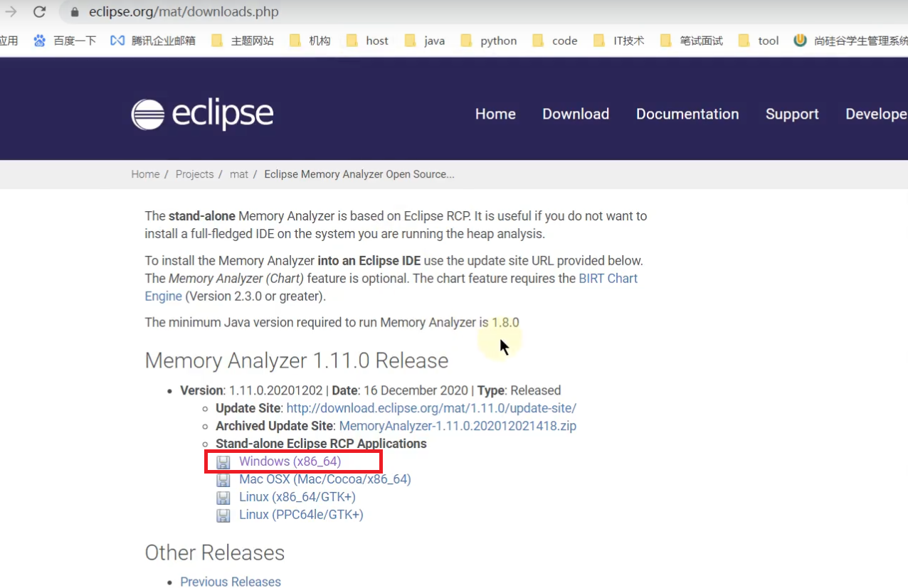Open the java bookmark folder
This screenshot has height=588, width=908.
click(x=425, y=41)
